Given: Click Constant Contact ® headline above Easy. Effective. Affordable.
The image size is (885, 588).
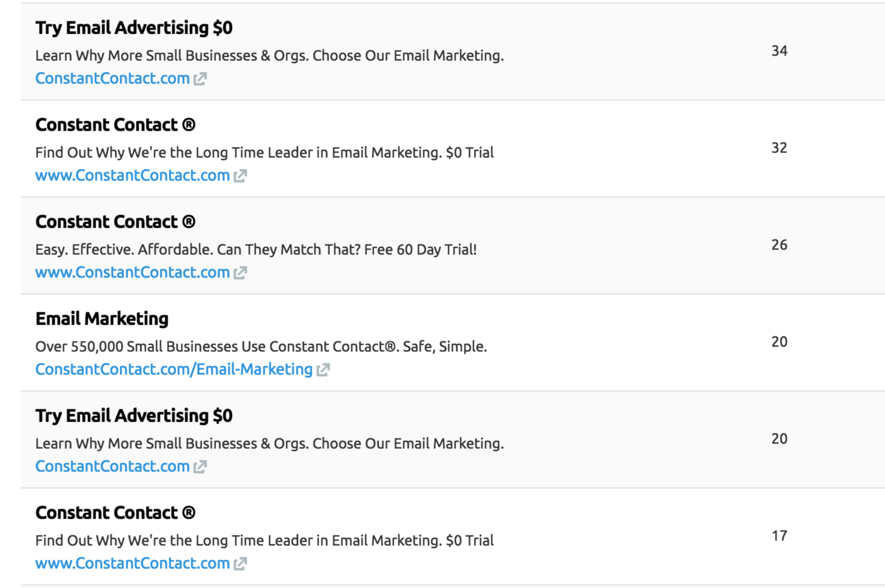Looking at the screenshot, I should [x=115, y=222].
